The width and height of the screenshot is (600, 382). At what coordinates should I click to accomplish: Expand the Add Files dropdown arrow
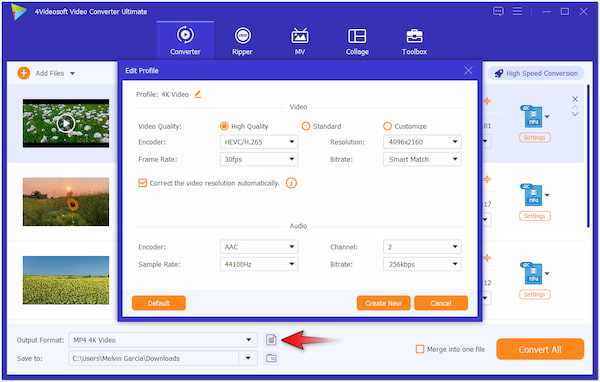point(72,73)
